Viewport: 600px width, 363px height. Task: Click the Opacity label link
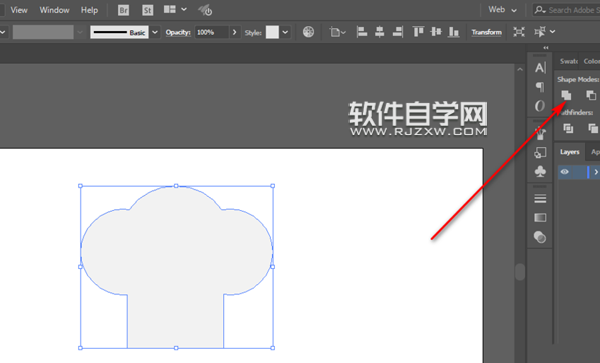point(178,33)
